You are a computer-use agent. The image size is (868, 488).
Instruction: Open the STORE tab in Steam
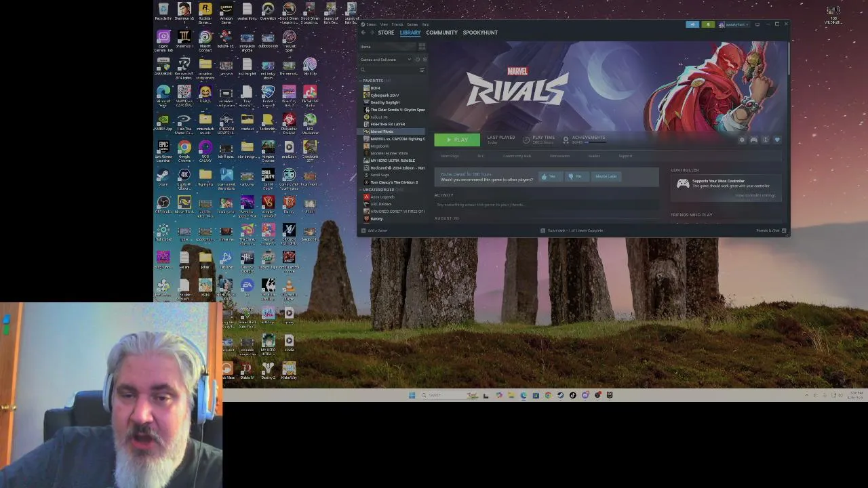(x=386, y=33)
